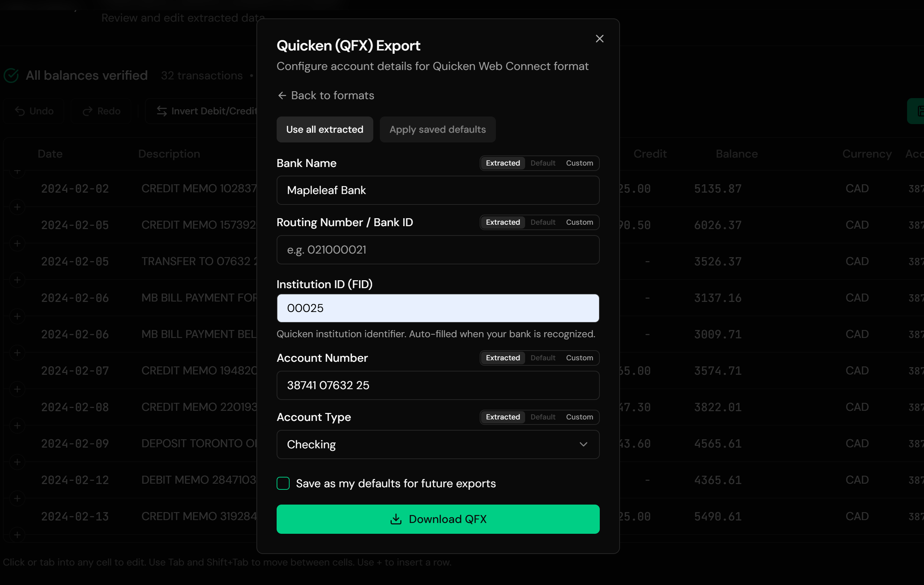The width and height of the screenshot is (924, 585).
Task: Select Custom for Account Number
Action: [580, 357]
